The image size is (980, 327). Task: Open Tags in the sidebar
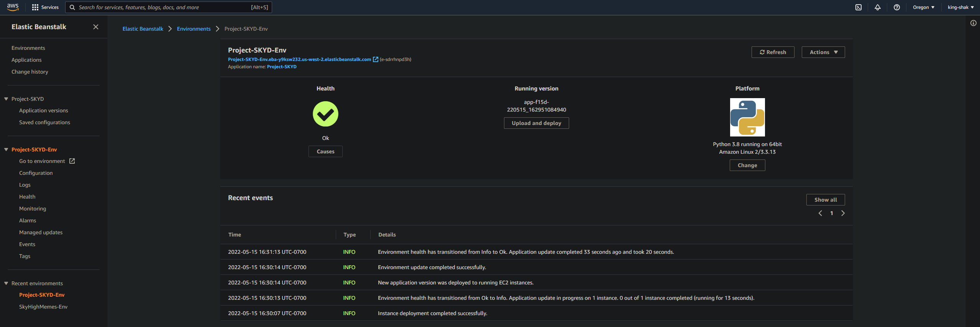[25, 256]
